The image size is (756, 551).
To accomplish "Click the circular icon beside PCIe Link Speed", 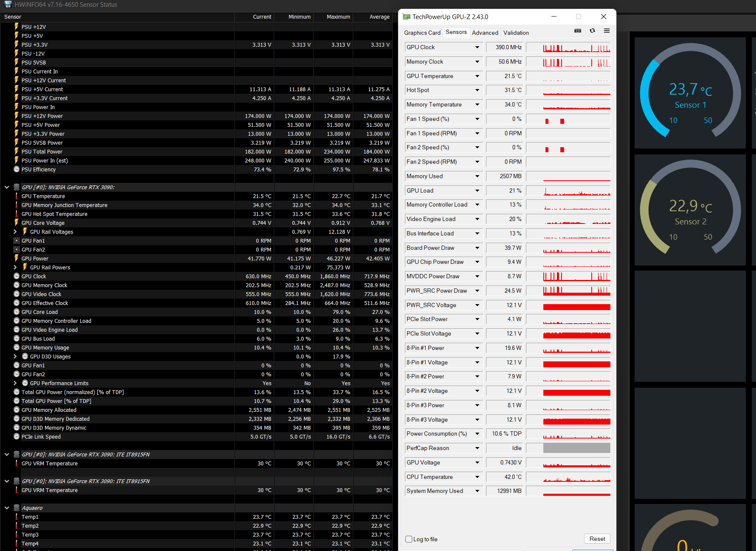I will tap(17, 436).
